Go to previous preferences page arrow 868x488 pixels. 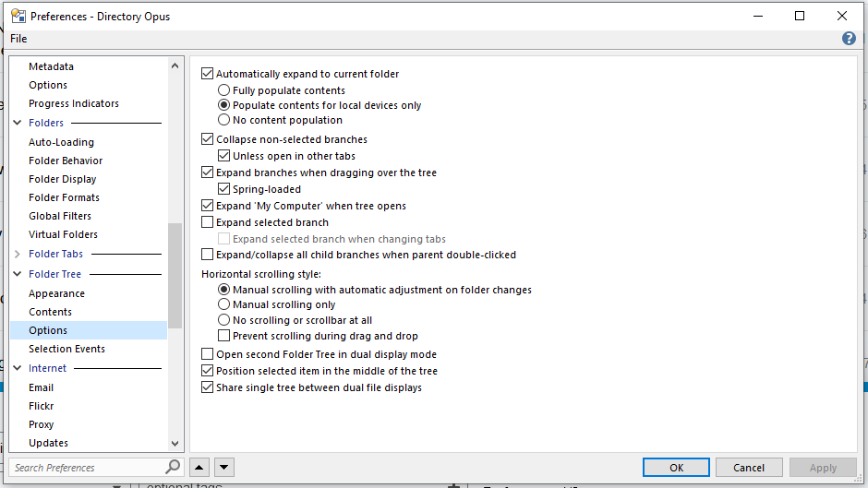coord(199,467)
